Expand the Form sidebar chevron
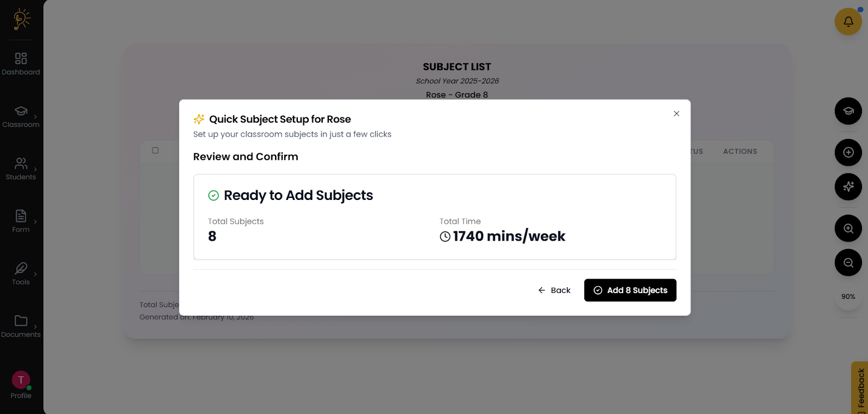Image resolution: width=868 pixels, height=414 pixels. tap(36, 222)
